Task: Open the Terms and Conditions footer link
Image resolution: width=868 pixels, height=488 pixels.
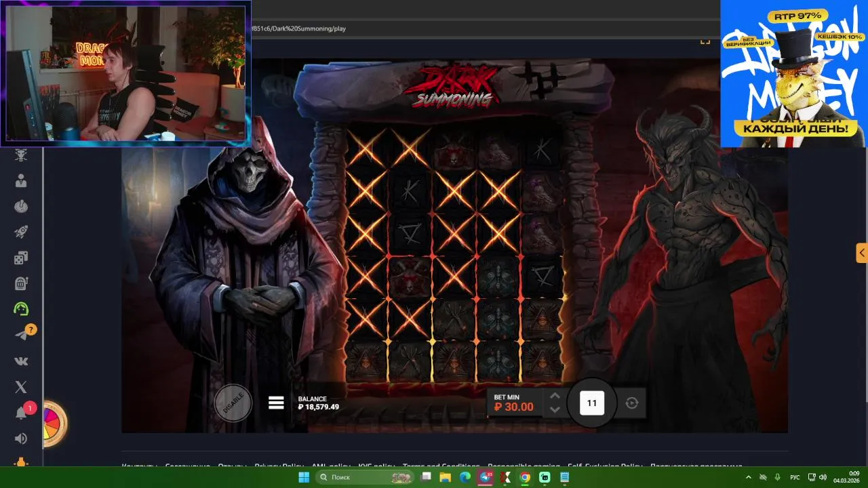Action: coord(441,466)
